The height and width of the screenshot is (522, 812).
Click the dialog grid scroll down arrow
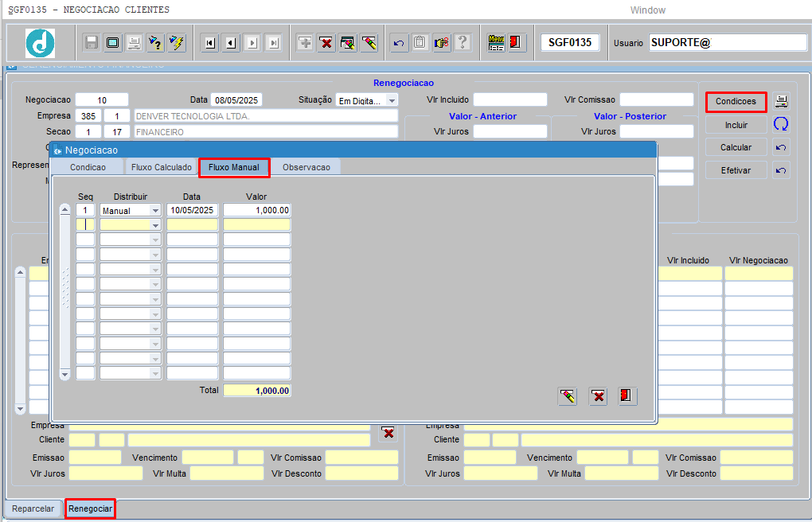coord(64,374)
